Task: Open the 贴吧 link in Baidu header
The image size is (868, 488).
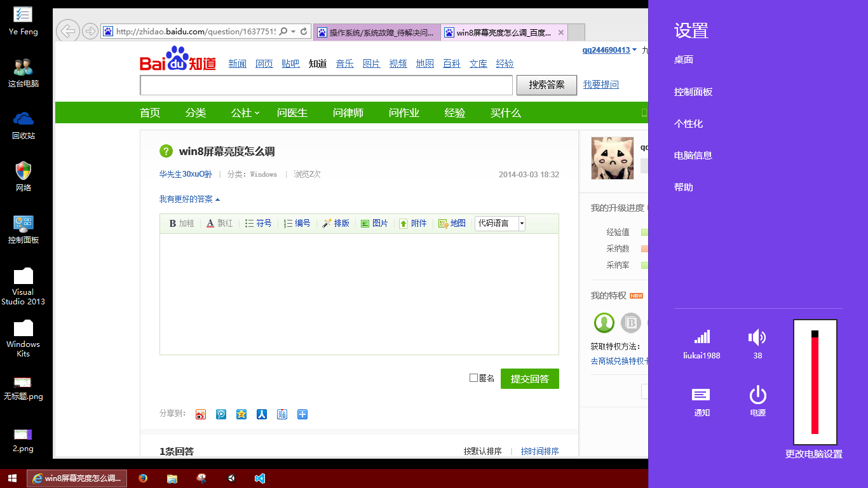Action: click(290, 64)
